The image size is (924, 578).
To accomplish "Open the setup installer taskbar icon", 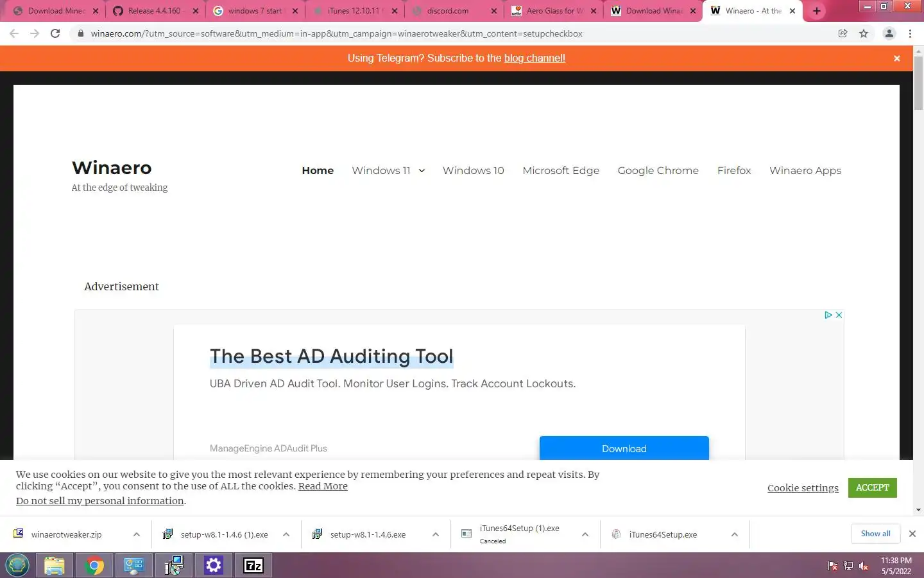I will [174, 565].
